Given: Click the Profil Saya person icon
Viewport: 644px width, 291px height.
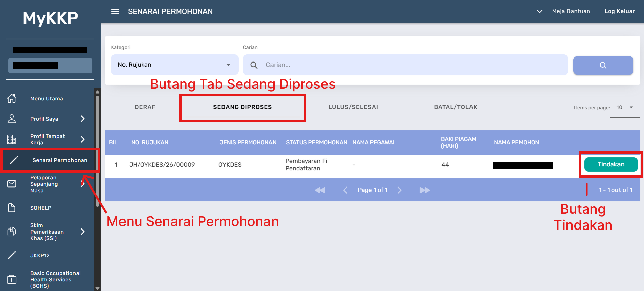Looking at the screenshot, I should (12, 119).
